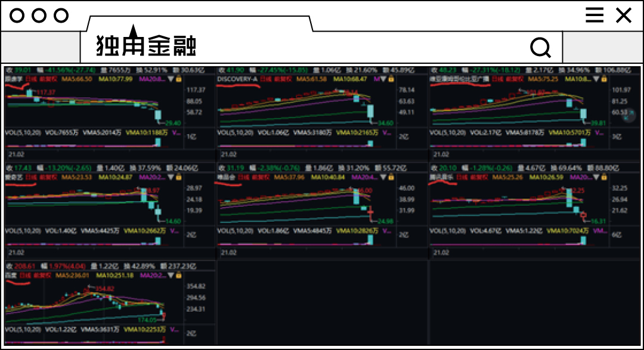The image size is (644, 350).
Task: Click the DISCOVERY-A stock name
Action: pyautogui.click(x=237, y=79)
